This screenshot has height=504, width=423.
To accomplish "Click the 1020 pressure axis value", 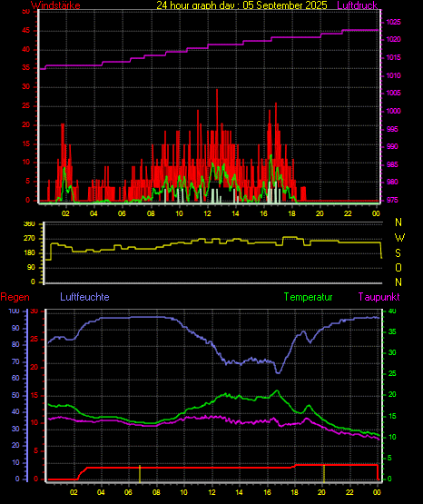I will click(x=393, y=40).
